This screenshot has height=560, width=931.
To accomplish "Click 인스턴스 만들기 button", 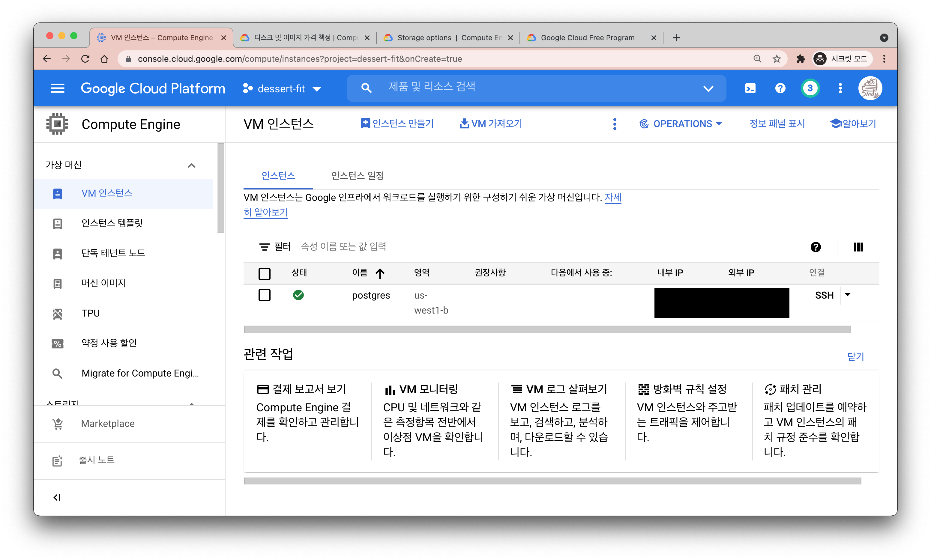I will click(397, 124).
